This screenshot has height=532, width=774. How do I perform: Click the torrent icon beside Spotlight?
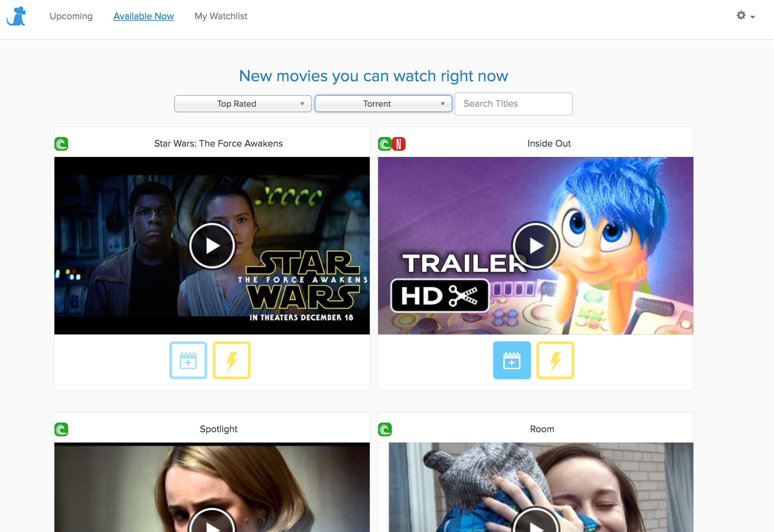tap(61, 429)
